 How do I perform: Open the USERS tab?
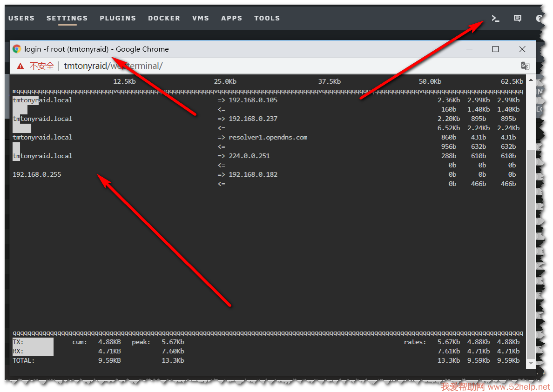(x=21, y=18)
